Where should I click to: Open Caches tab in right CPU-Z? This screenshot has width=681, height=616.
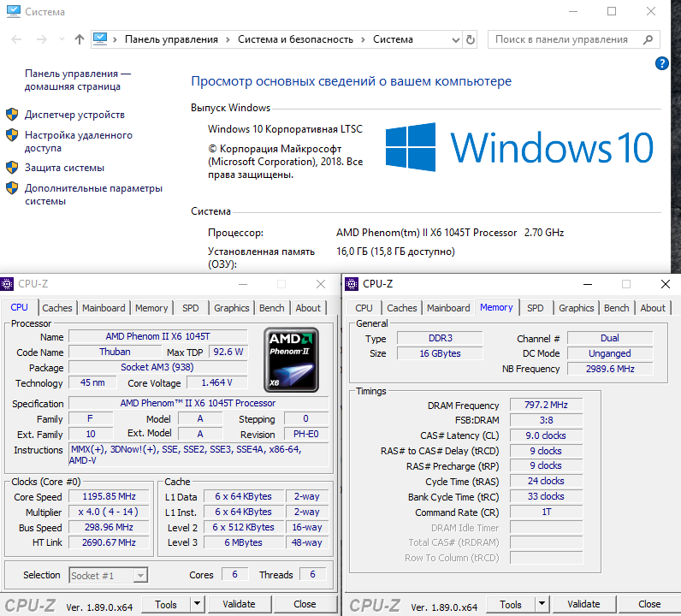[402, 308]
